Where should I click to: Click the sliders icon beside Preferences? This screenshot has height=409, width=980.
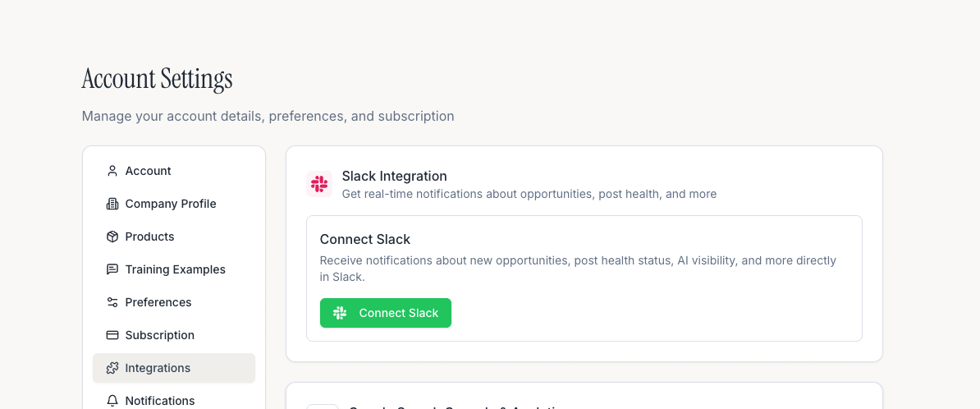112,302
